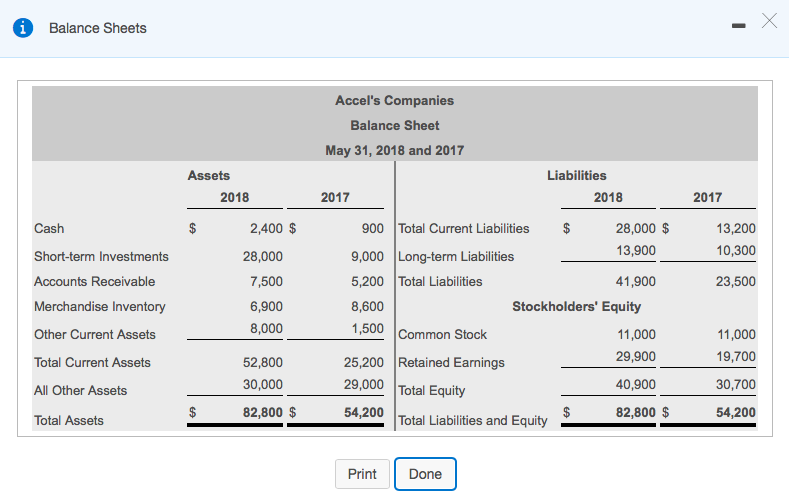Minimize the Balance Sheets dialog
Screen dimensions: 789x500
738,26
